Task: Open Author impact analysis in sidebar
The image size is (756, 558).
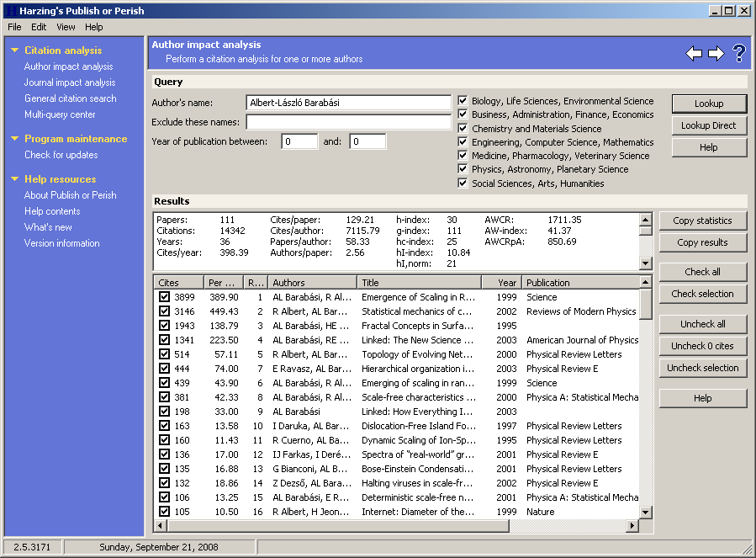Action: click(x=68, y=66)
